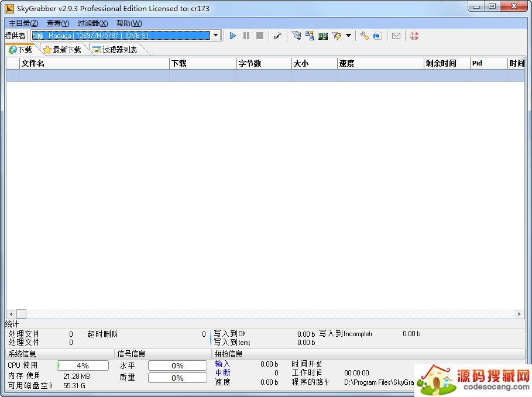532x397 pixels.
Task: Click the red lifebuoy help icon
Action: (x=414, y=36)
